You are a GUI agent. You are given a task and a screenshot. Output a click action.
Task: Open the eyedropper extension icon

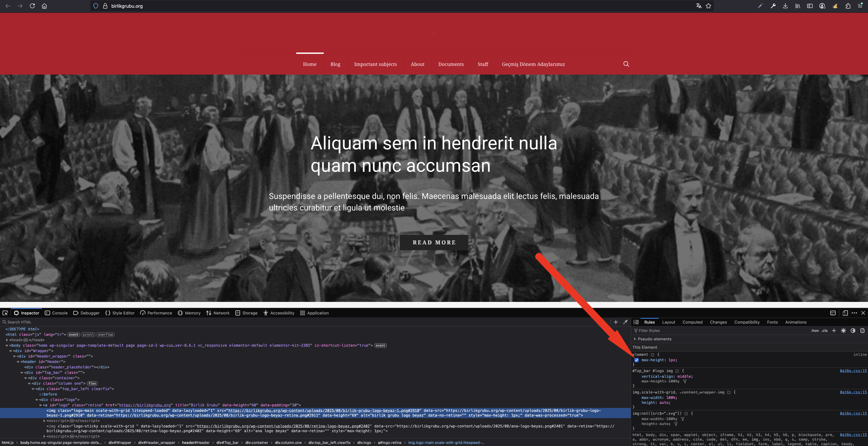(x=760, y=6)
